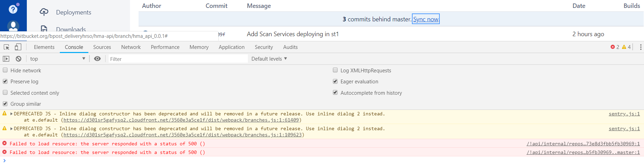Show the console sidebar icon
The image size is (644, 166).
(x=6, y=59)
